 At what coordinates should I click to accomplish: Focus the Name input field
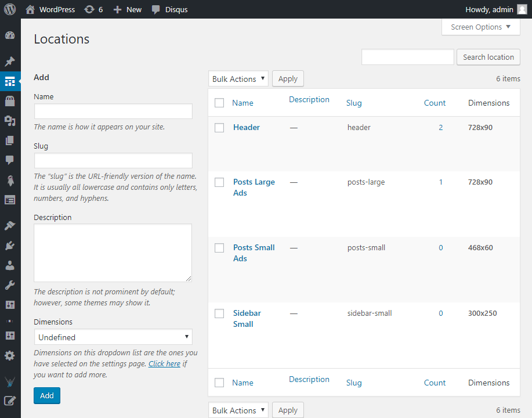(113, 111)
